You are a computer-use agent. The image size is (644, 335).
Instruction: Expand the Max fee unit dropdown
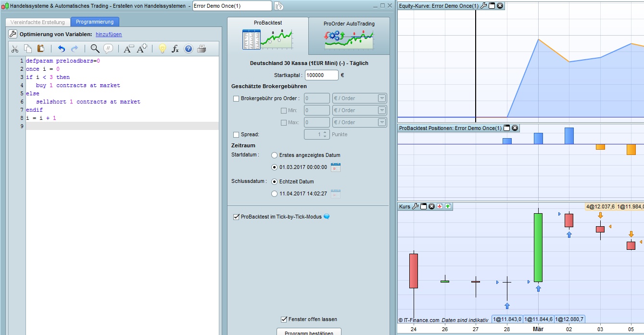click(x=382, y=123)
